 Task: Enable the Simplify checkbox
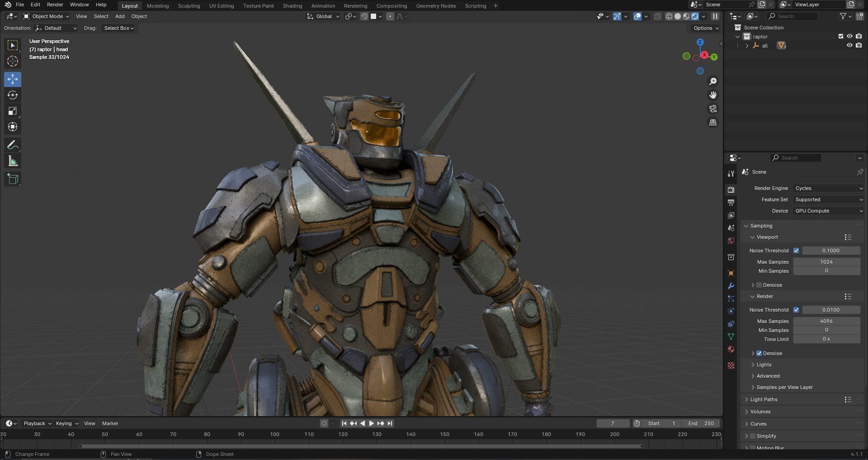coord(753,436)
